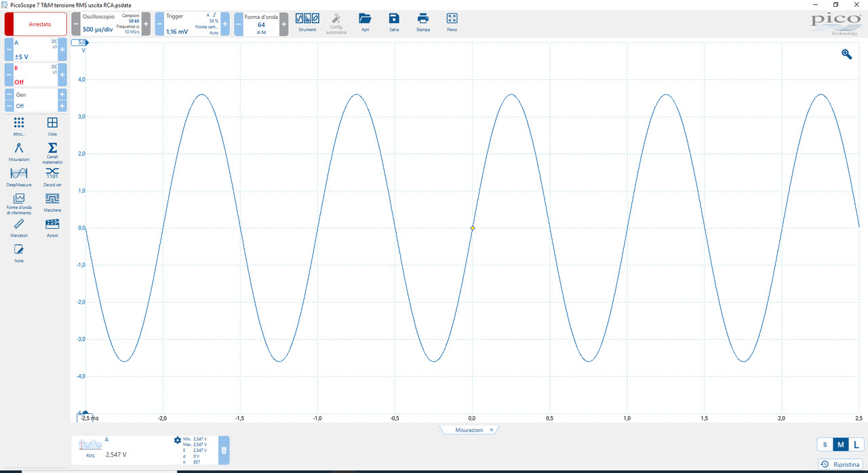
Task: Open the Trigger 1,16 mV settings panel
Action: (x=192, y=24)
